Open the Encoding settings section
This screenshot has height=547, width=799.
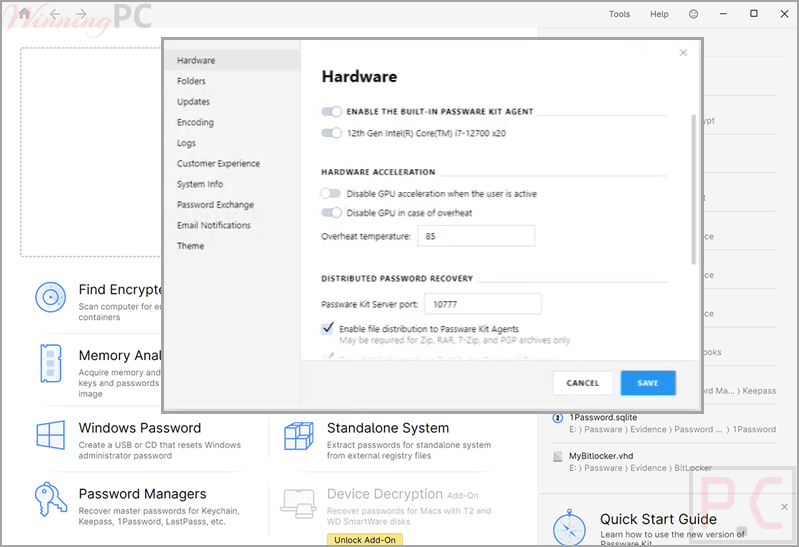195,122
